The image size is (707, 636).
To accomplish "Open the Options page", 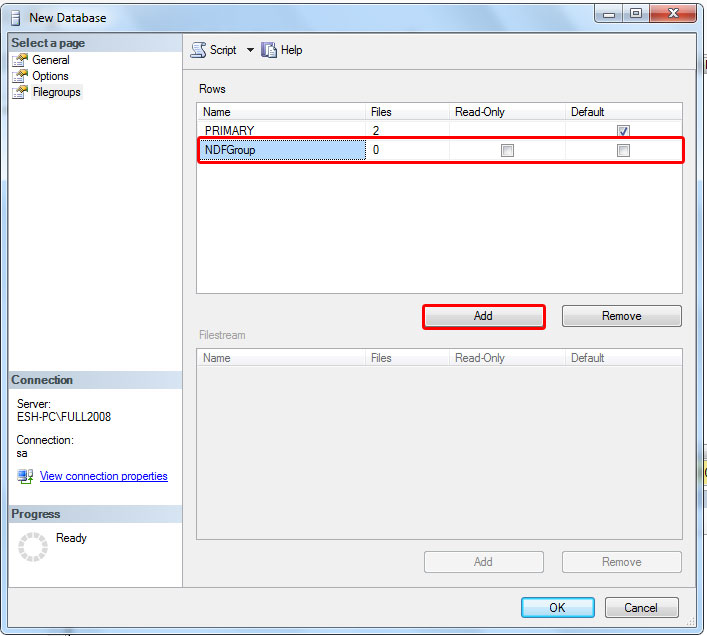I will [x=50, y=76].
